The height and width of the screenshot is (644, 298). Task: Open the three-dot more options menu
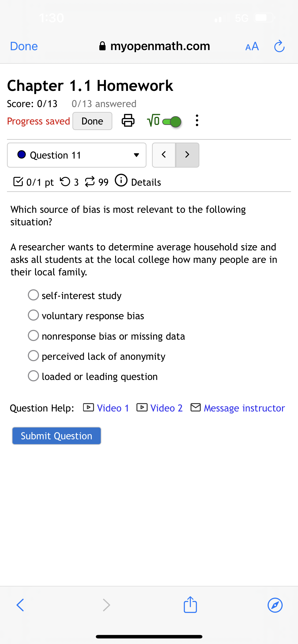coord(197,121)
